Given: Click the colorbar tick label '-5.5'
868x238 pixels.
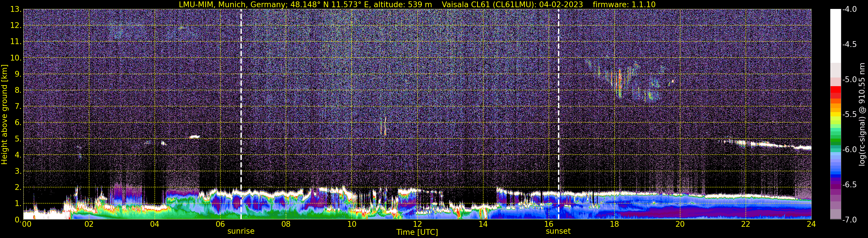Looking at the screenshot, I should click(x=850, y=114).
